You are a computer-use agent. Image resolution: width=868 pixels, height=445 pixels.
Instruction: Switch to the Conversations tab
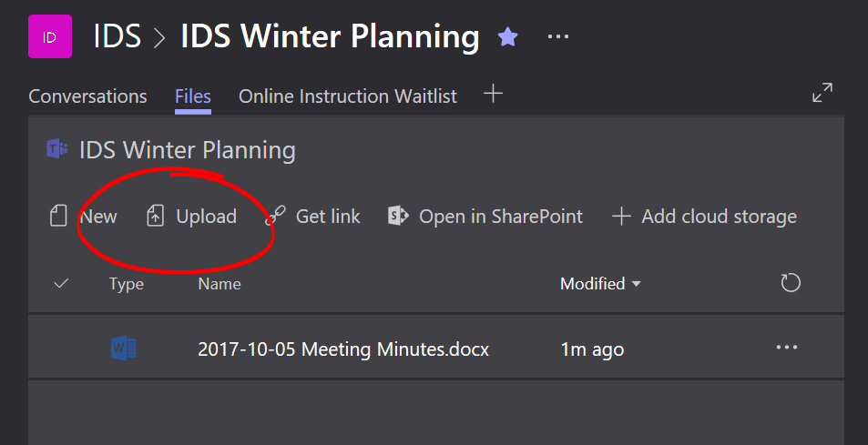[87, 96]
